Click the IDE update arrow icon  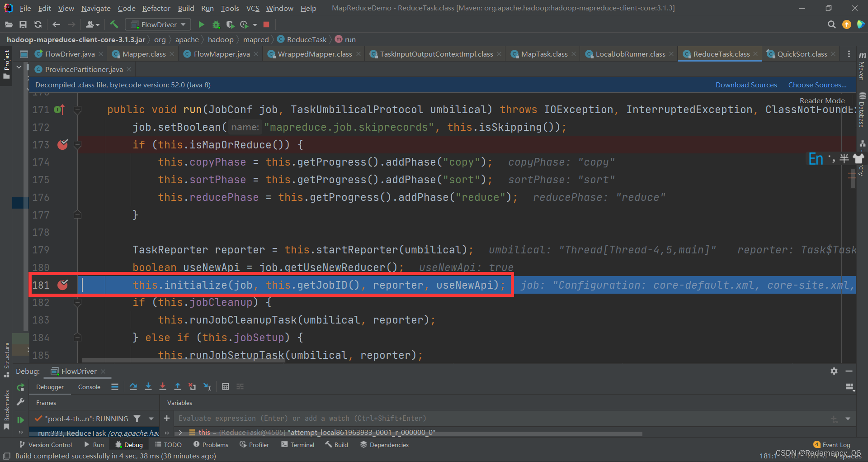846,24
